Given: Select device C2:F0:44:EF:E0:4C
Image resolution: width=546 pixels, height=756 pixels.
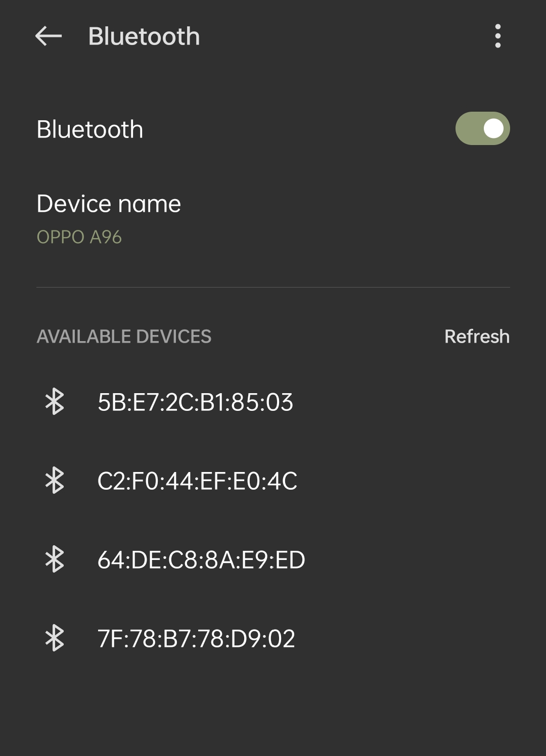Looking at the screenshot, I should click(x=273, y=481).
